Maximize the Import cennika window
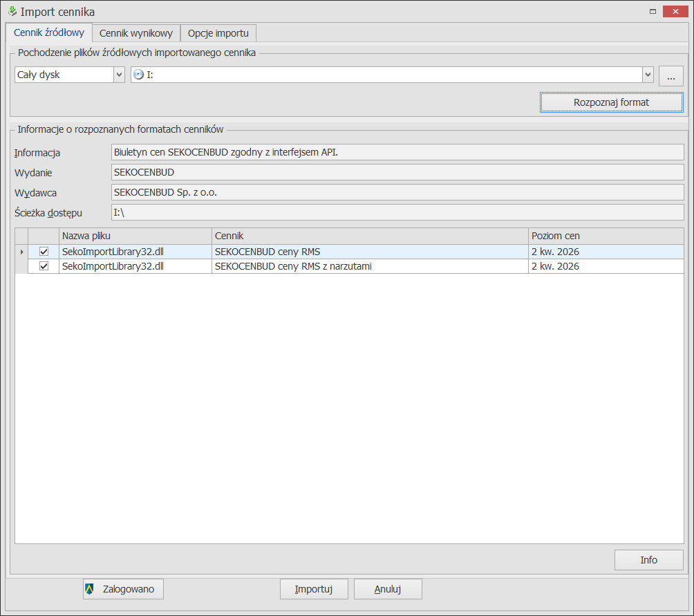The height and width of the screenshot is (616, 694). (653, 12)
